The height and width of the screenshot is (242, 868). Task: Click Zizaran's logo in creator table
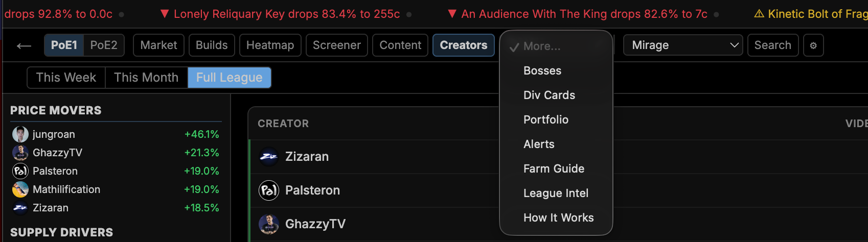click(269, 157)
